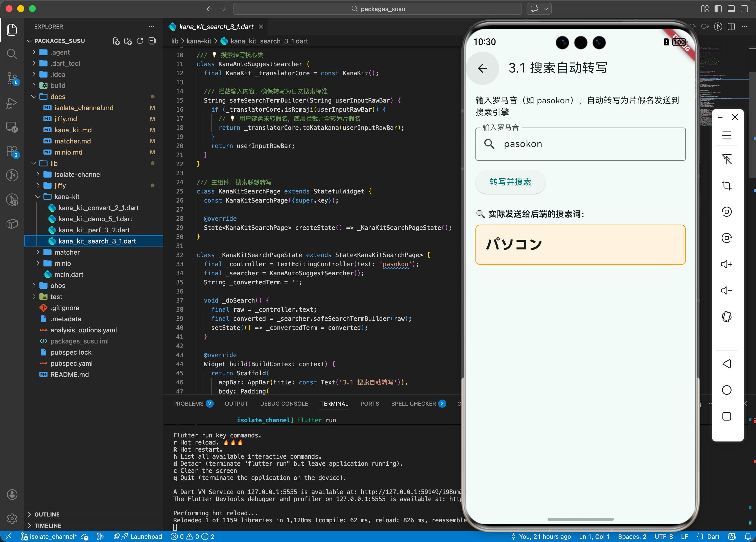
Task: Toggle the primary sidebar layout icon
Action: pos(718,9)
